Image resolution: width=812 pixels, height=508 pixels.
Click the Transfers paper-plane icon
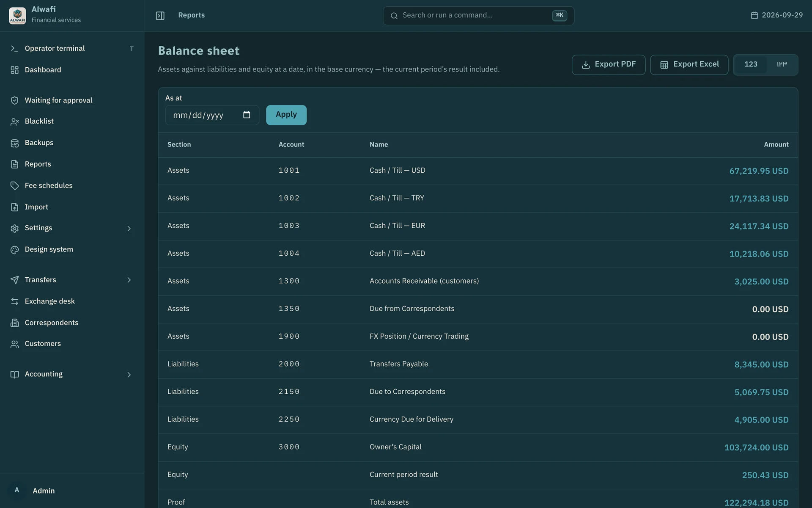pyautogui.click(x=14, y=280)
